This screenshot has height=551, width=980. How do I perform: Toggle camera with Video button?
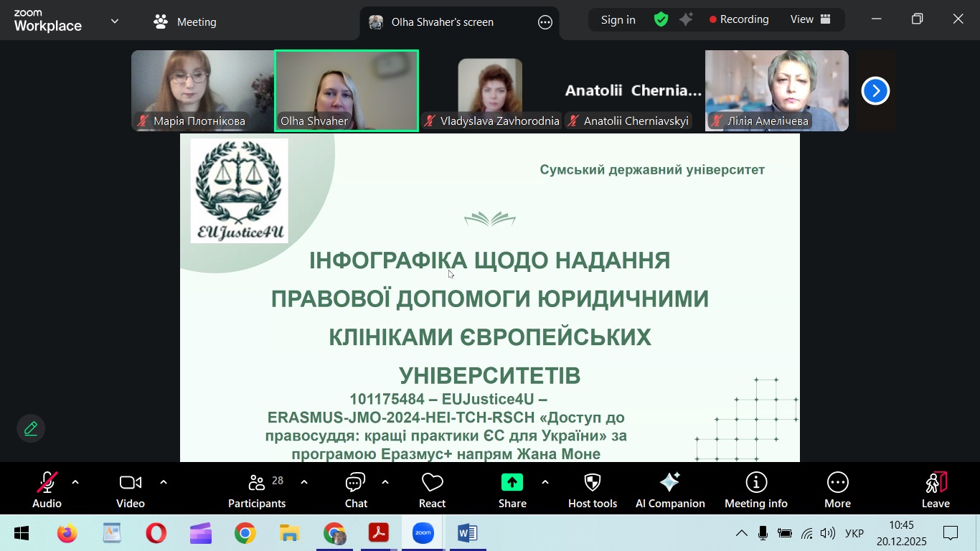click(131, 490)
